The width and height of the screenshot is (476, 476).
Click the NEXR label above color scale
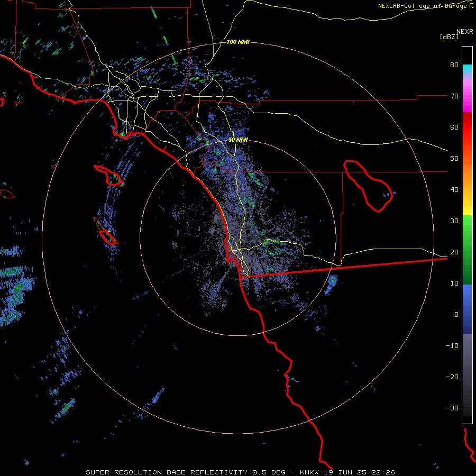465,32
